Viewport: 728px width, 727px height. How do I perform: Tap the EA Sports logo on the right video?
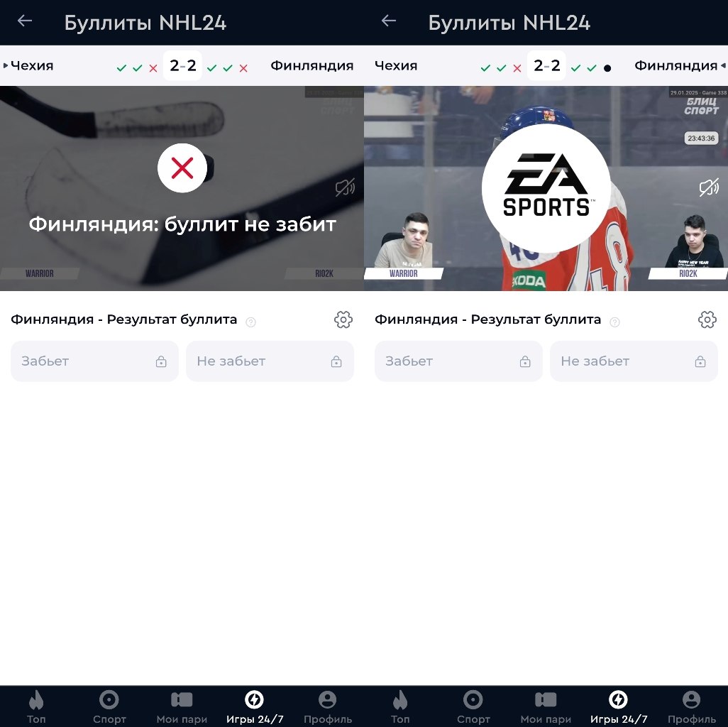pyautogui.click(x=546, y=188)
